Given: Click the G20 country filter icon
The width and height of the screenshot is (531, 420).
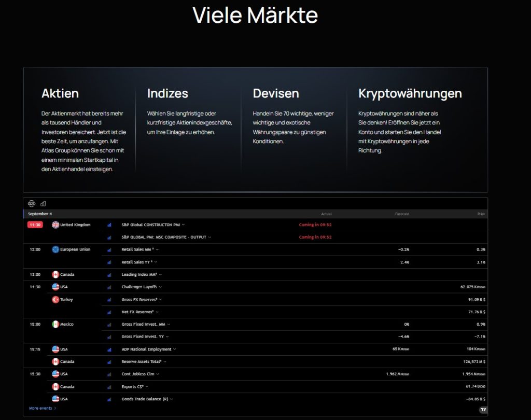Looking at the screenshot, I should pos(32,204).
